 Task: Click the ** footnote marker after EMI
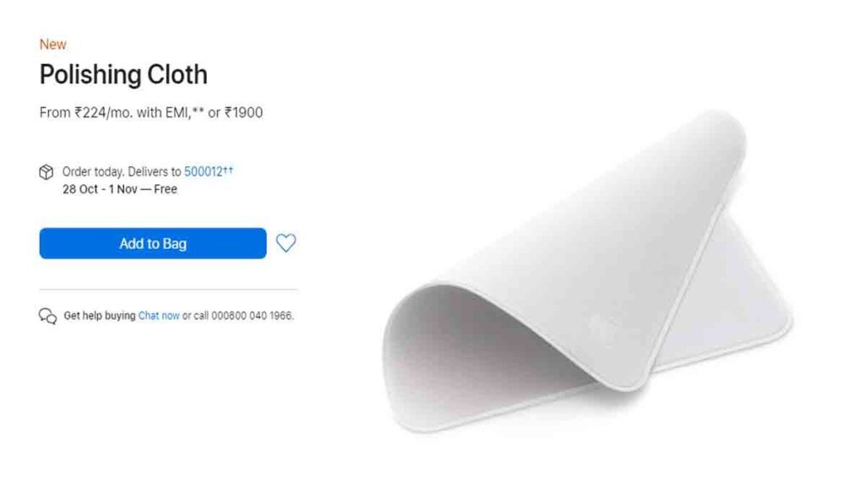(x=198, y=111)
